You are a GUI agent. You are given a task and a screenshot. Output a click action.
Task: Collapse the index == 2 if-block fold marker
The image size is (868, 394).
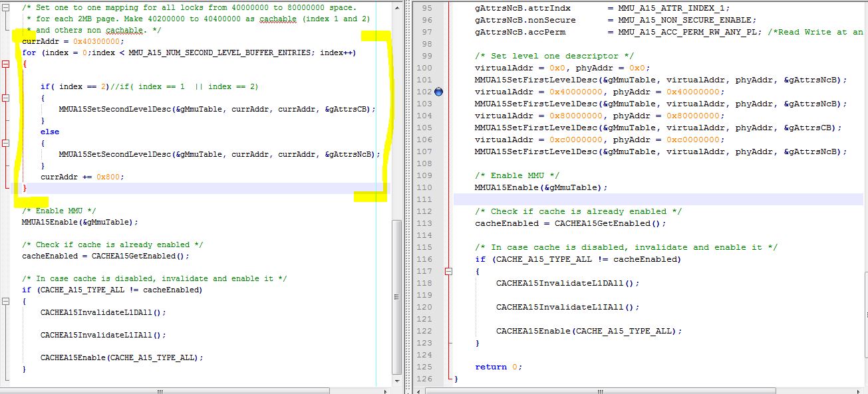(5, 98)
